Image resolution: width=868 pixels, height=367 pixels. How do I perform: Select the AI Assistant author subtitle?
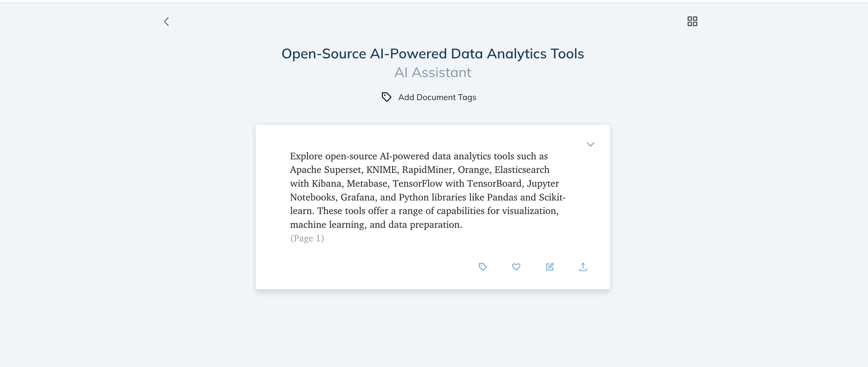[433, 72]
